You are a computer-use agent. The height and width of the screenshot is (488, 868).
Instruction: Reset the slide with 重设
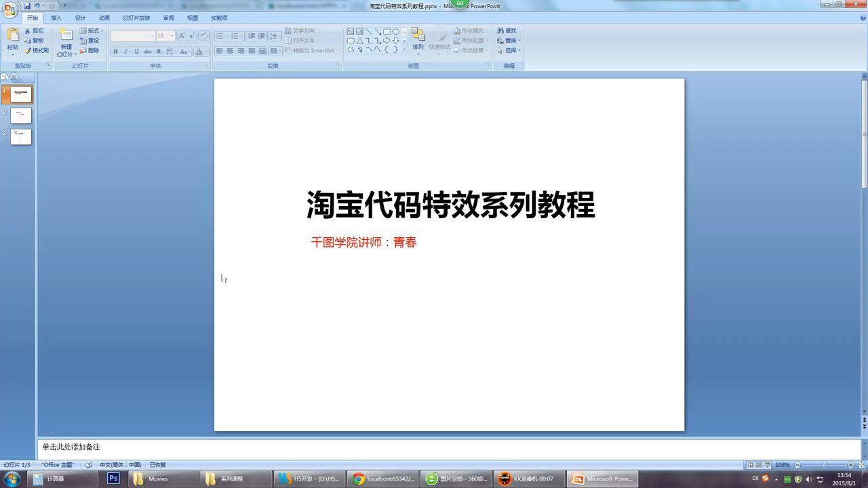coord(90,41)
